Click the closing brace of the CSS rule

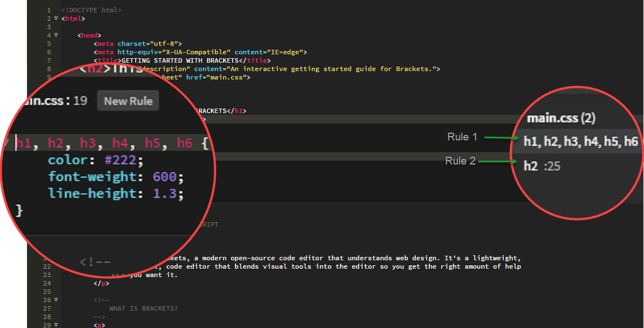18,209
